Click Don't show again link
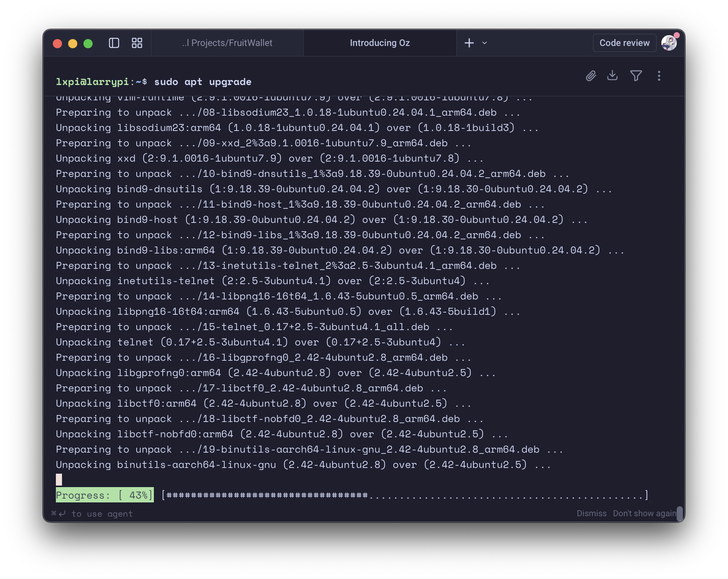Viewport: 728px width, 579px height. [644, 514]
